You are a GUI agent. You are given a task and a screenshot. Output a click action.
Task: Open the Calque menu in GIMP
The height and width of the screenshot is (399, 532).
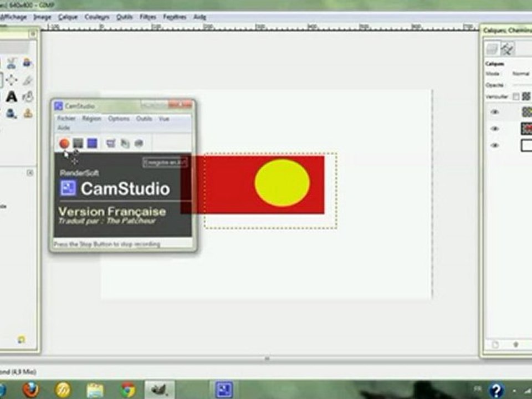point(68,17)
